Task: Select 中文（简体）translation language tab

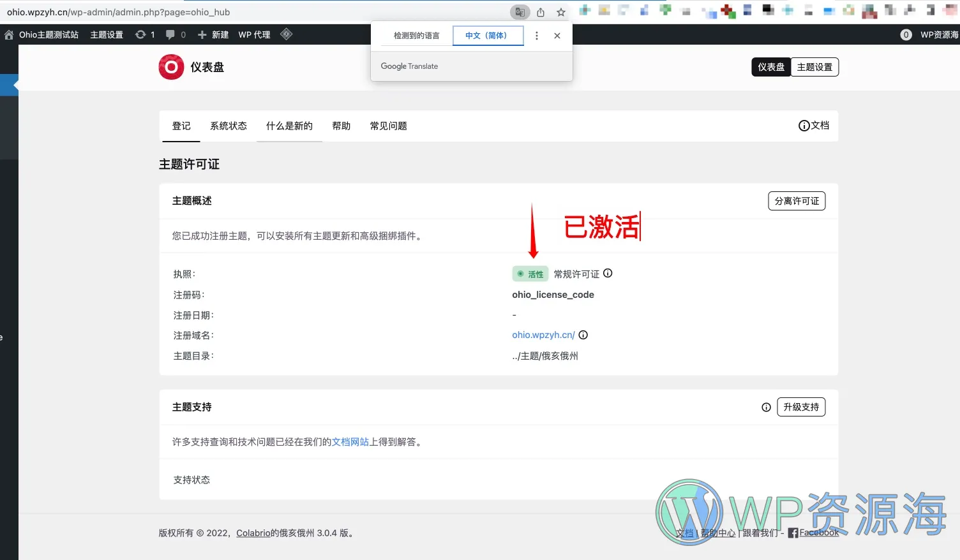Action: [x=488, y=36]
